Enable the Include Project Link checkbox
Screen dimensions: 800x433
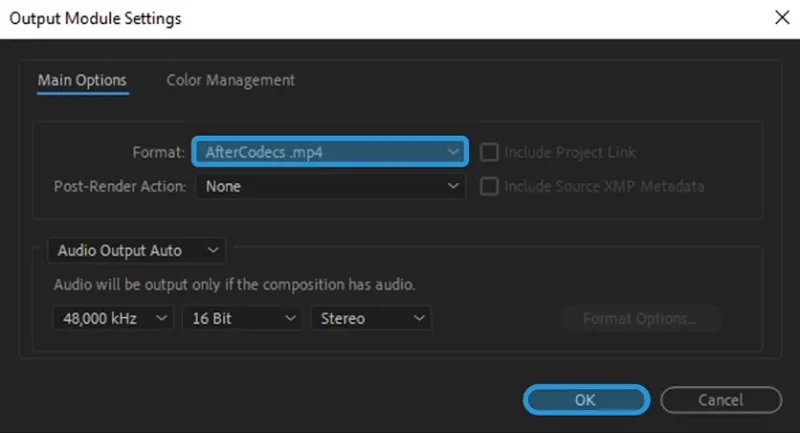[489, 152]
